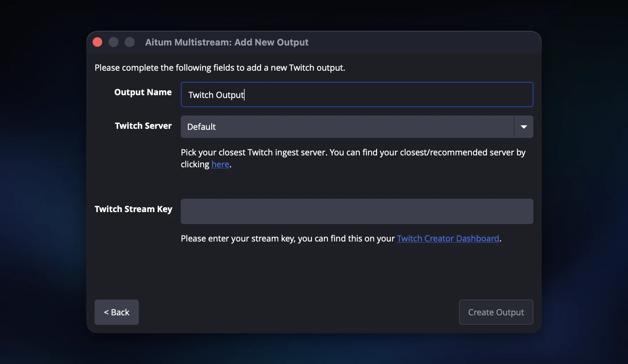Open the Twitch Server dropdown
This screenshot has width=628, height=364.
[x=357, y=127]
